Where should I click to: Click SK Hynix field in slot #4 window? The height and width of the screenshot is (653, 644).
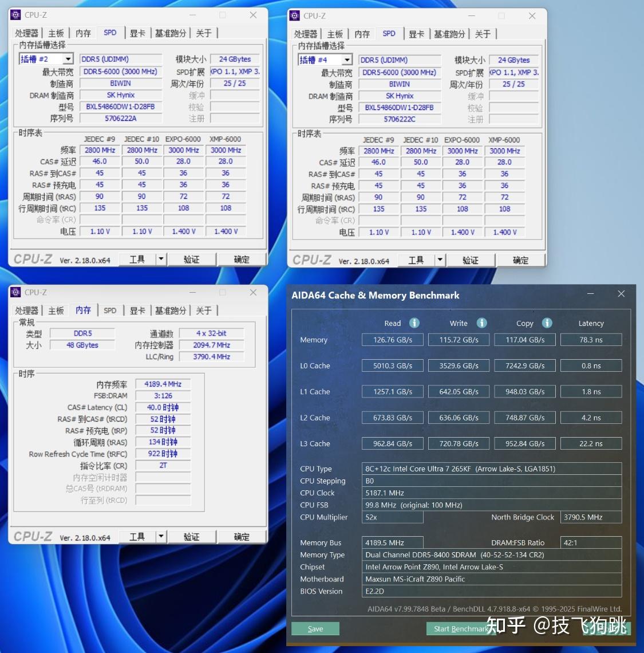point(400,96)
